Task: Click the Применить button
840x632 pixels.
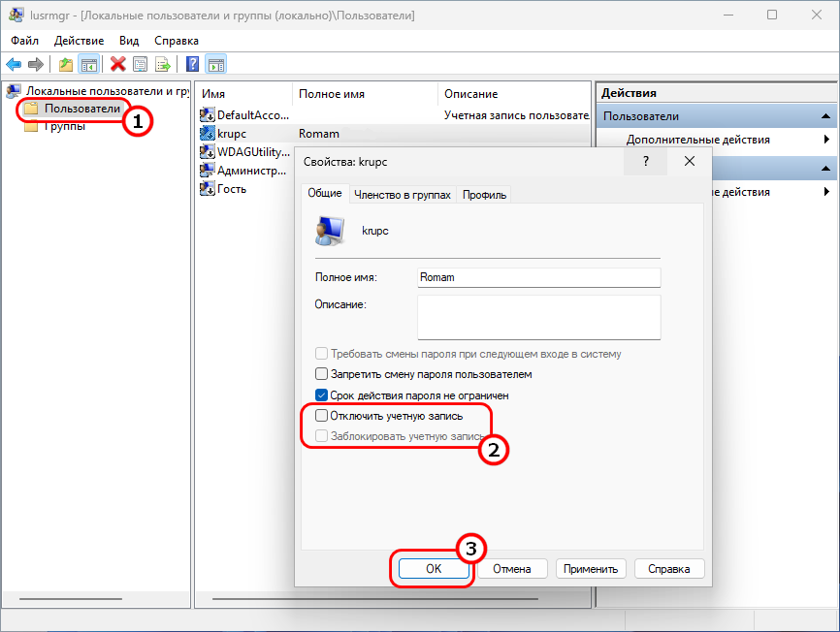Action: [591, 569]
